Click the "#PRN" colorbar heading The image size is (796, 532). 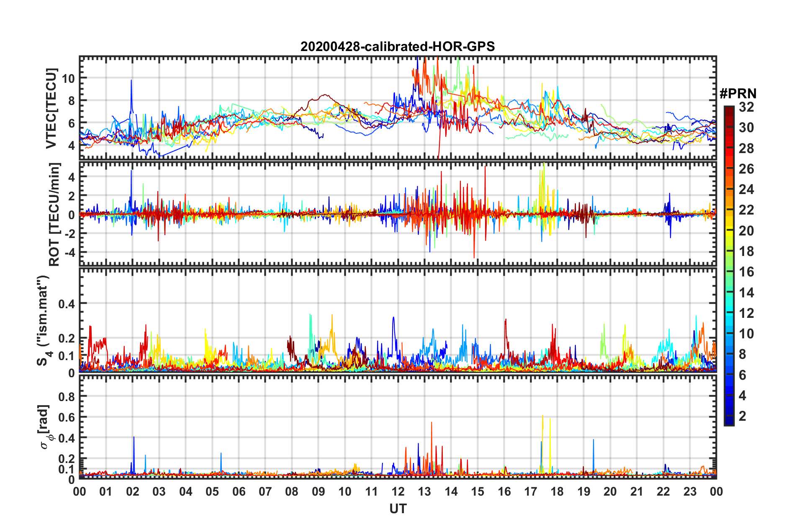click(738, 94)
